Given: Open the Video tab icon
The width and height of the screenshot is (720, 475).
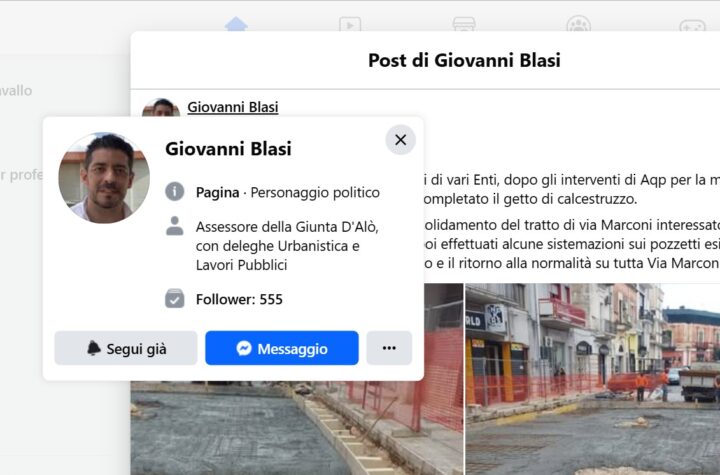Looking at the screenshot, I should click(x=350, y=24).
